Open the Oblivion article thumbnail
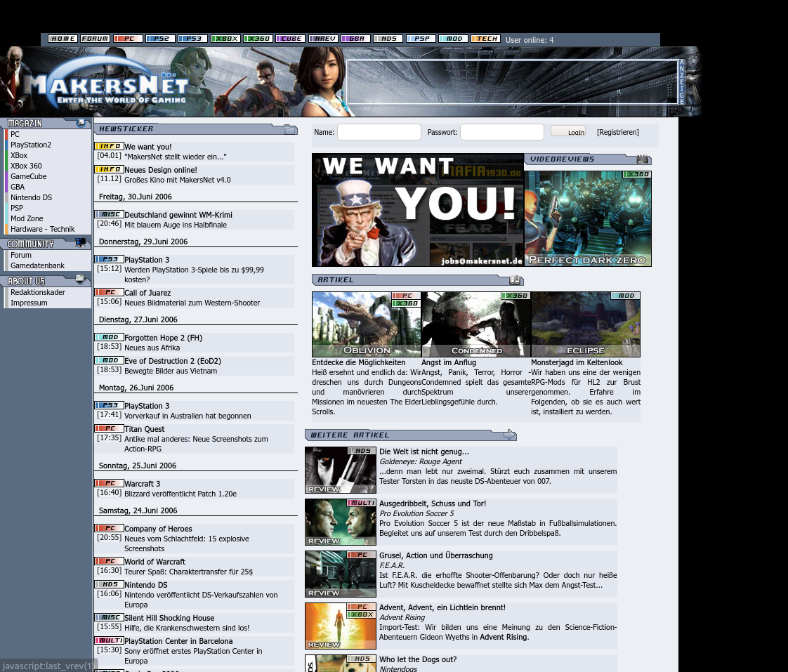Screen dimensions: 788x672 [x=366, y=324]
